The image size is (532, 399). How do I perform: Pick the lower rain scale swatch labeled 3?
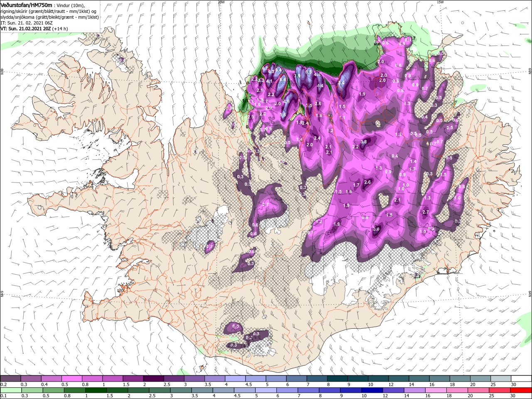point(181,390)
